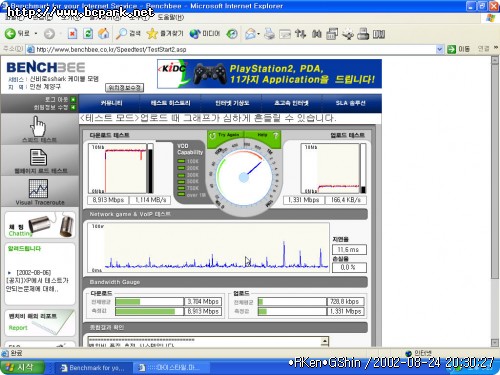Switch to the 마이스타일 taskbar window
The width and height of the screenshot is (500, 375).
tap(171, 368)
